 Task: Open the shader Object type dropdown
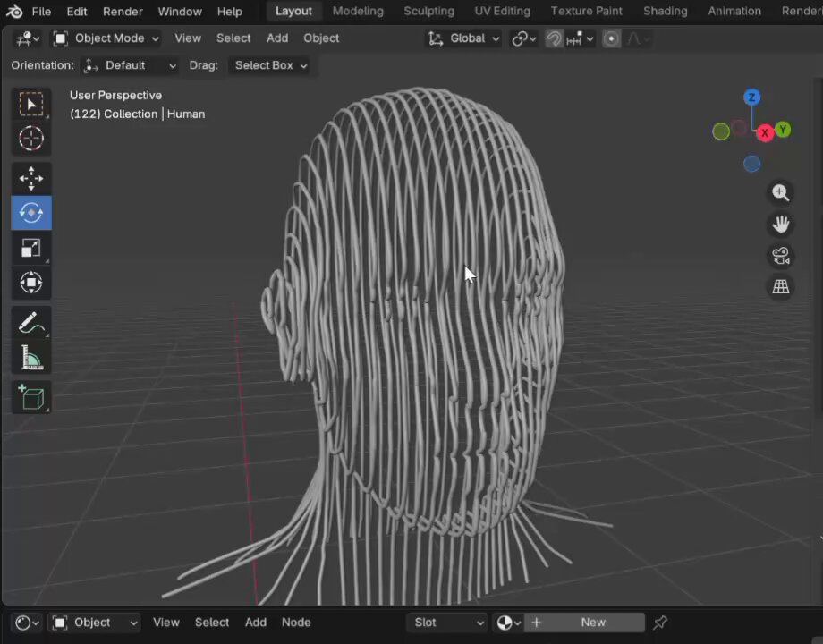pos(95,623)
